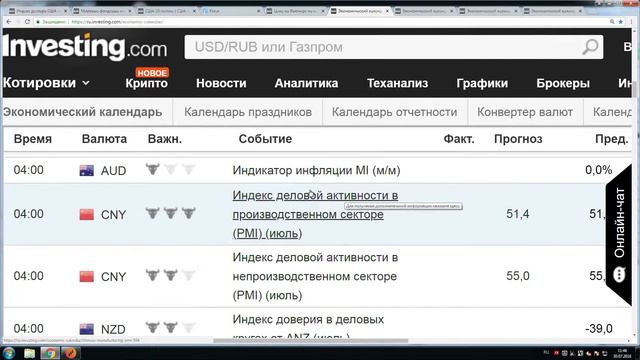The height and width of the screenshot is (360, 640).
Task: Open the Windows Start button
Action: (x=9, y=353)
